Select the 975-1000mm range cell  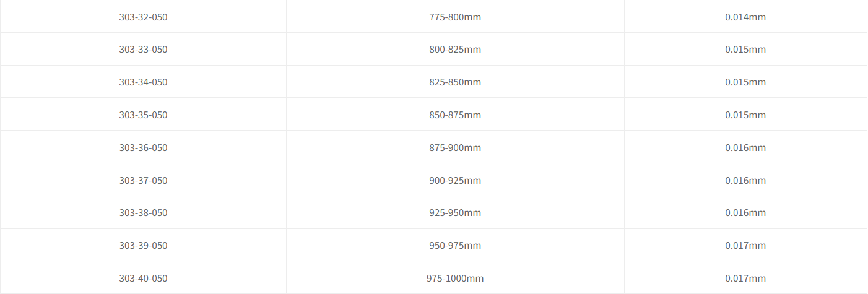click(x=455, y=279)
